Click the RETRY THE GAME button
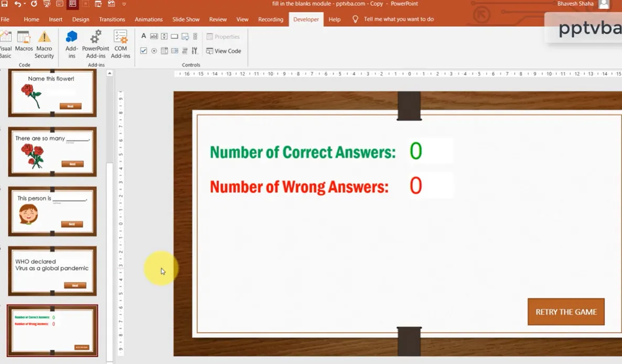This screenshot has width=622, height=364. coord(566,312)
